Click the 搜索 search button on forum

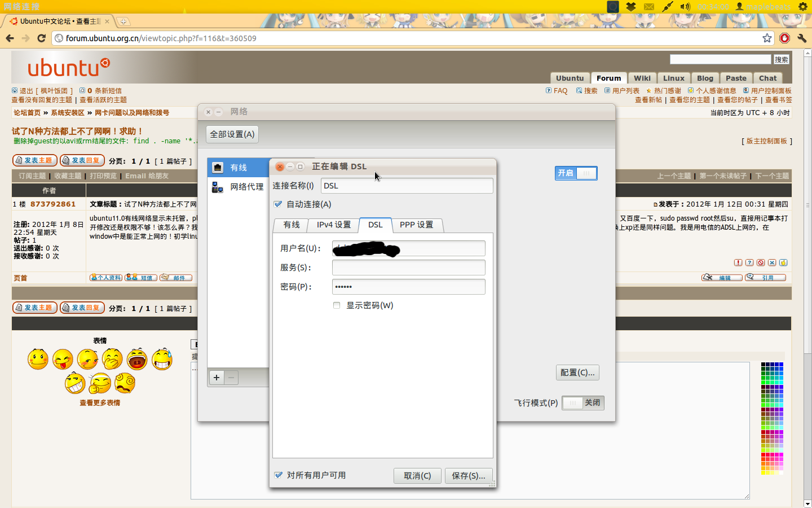click(782, 59)
